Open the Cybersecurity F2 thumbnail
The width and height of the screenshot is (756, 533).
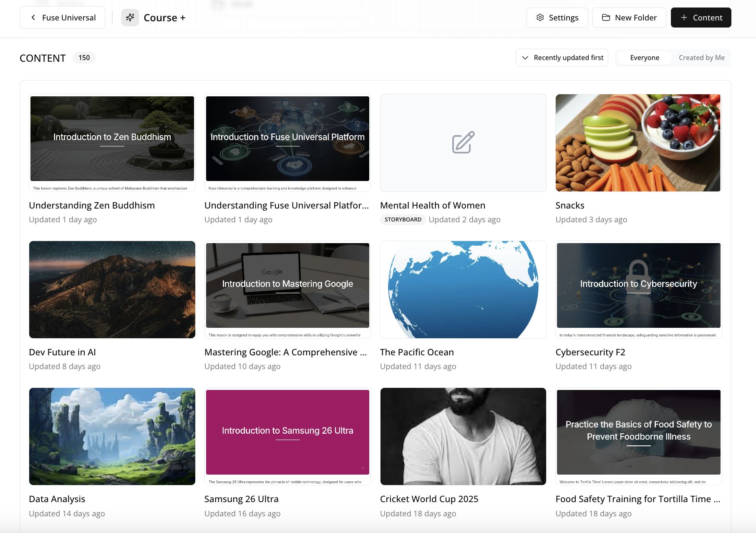coord(638,289)
